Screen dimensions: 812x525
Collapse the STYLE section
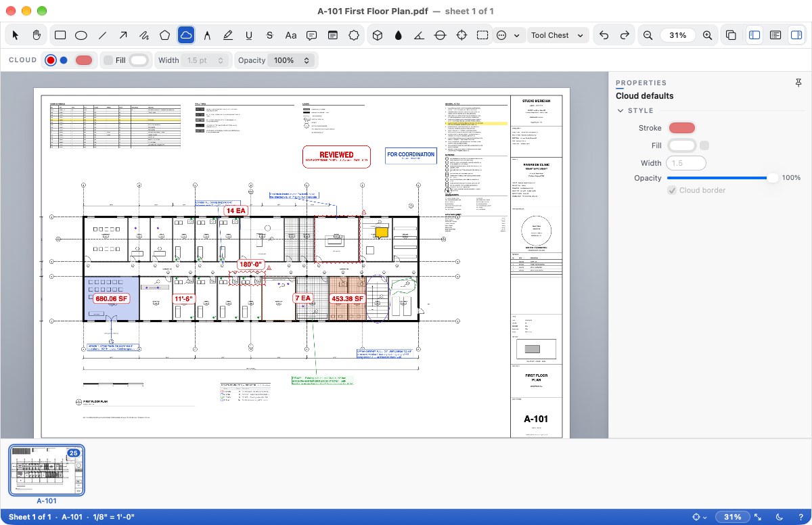tap(621, 111)
